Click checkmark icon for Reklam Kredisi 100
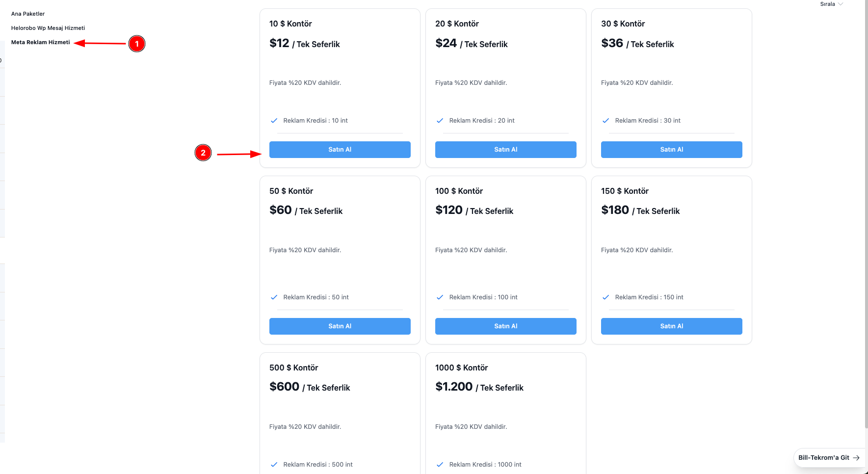Screen dimensions: 868x474 pos(440,297)
